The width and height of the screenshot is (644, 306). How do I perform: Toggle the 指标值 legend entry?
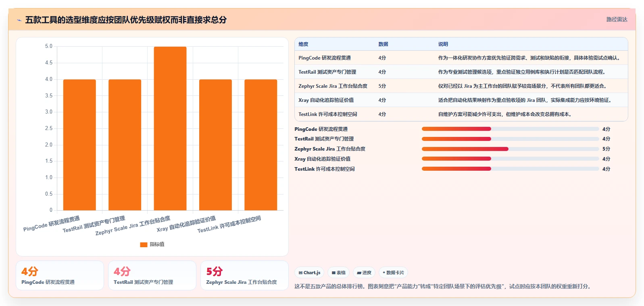pos(152,244)
